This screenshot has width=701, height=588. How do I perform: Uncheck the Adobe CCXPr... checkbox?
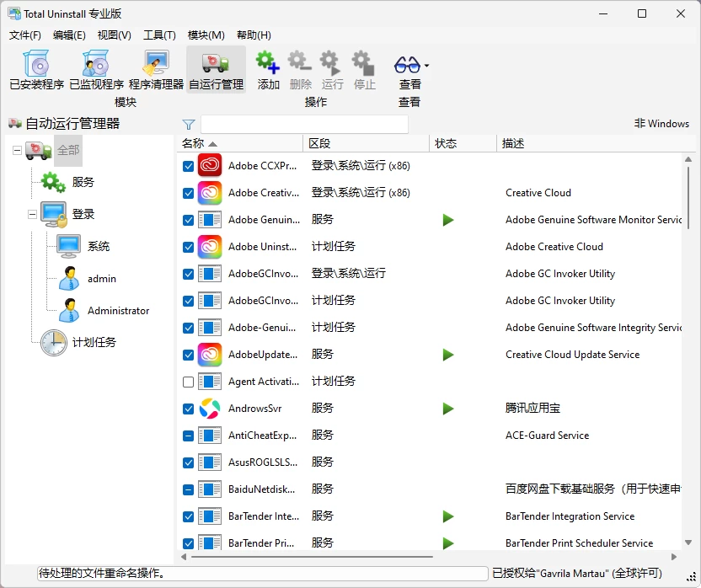click(x=188, y=166)
